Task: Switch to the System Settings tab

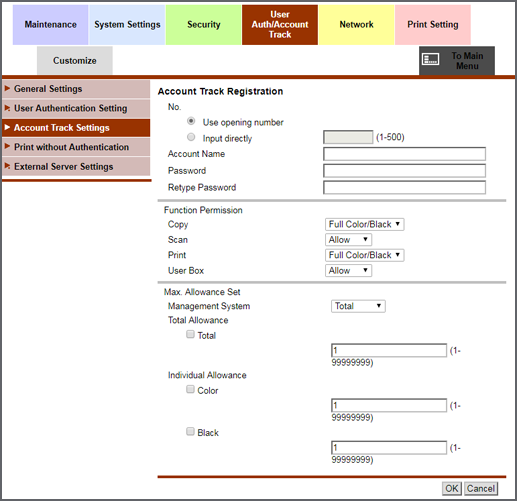Action: pos(127,25)
